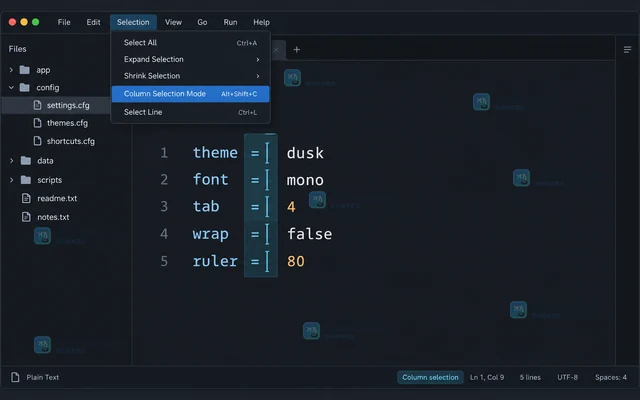Viewport: 640px width, 400px height.
Task: Choose Select Line from the menu
Action: tap(191, 112)
